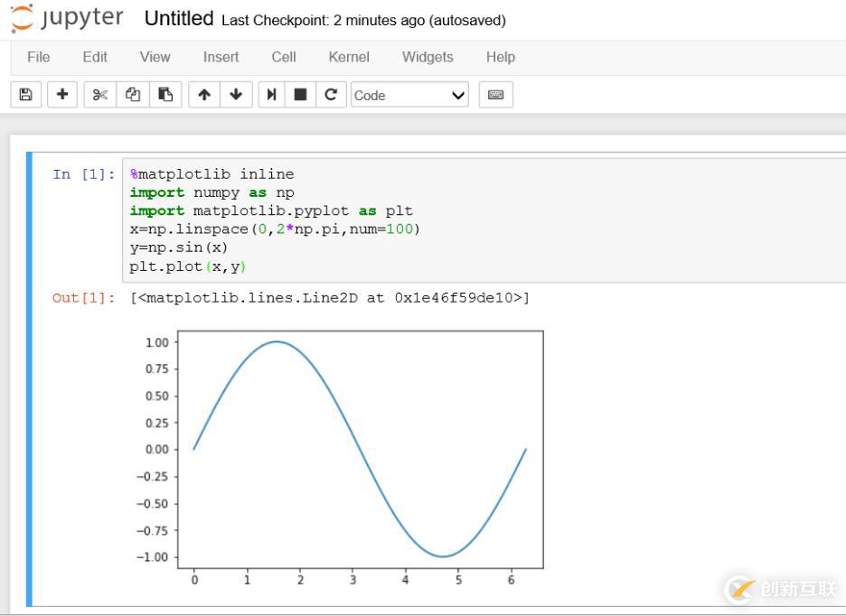Select the sine wave plot output
This screenshot has height=616, width=846.
pos(360,450)
